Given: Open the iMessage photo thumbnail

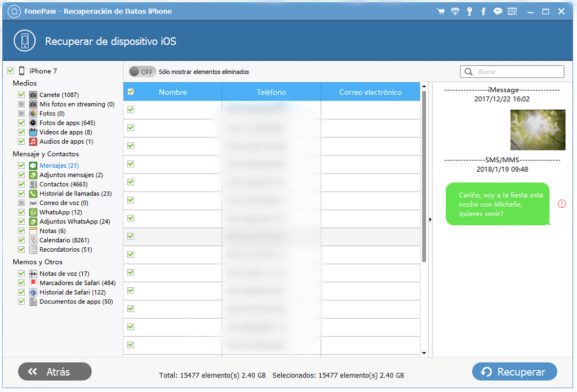Looking at the screenshot, I should [x=538, y=130].
